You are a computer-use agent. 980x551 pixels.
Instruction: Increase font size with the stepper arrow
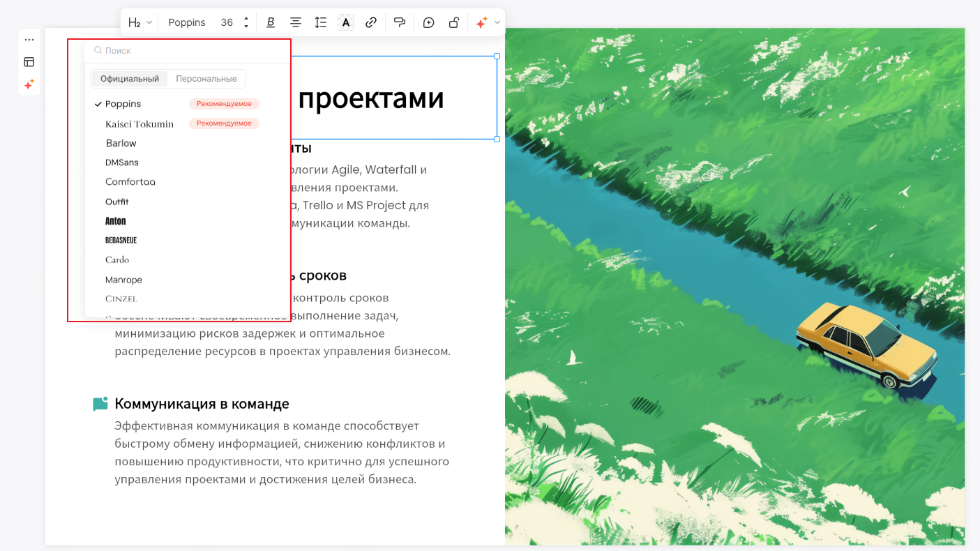[246, 18]
